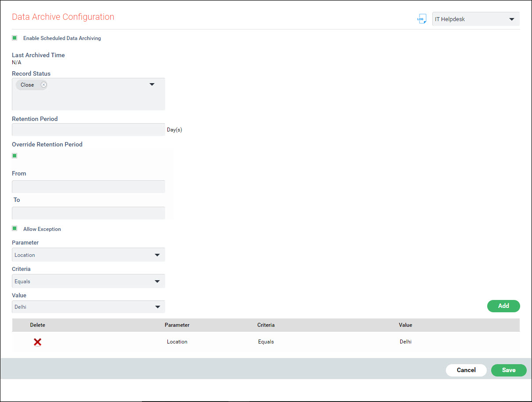Toggle Enable Scheduled Data Archiving
Screen dimensions: 532x402
(14, 38)
